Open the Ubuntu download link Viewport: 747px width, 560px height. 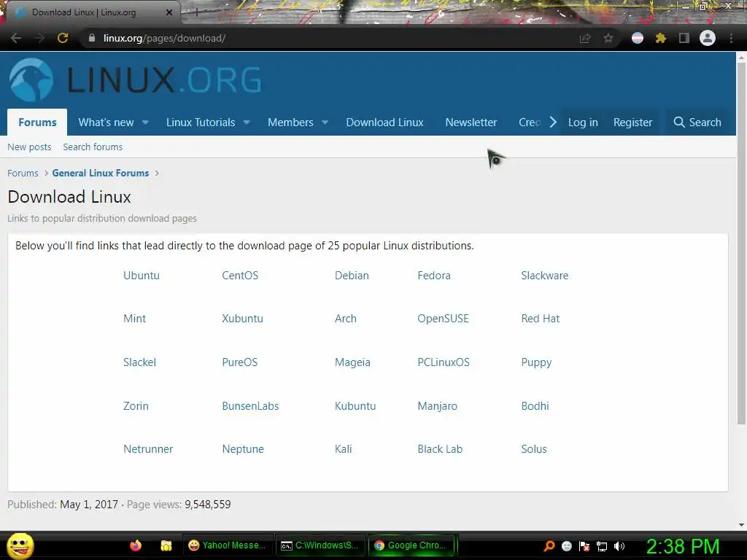(x=142, y=276)
